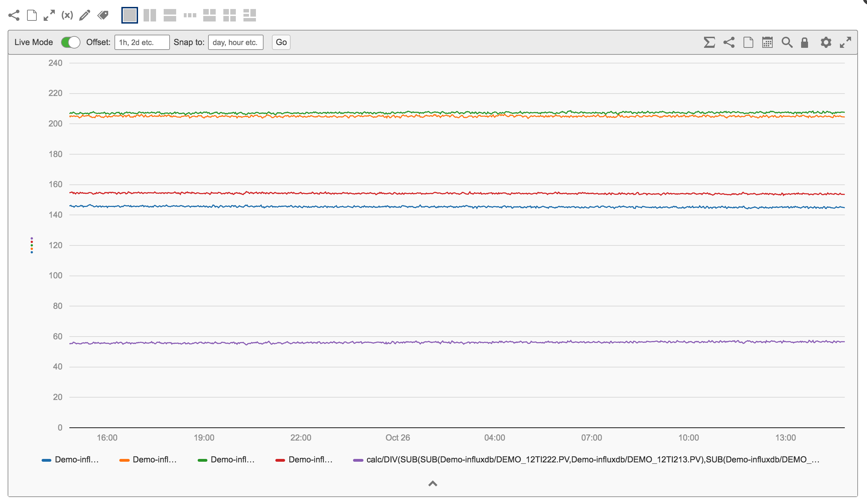
Task: Click the chart panel share icon
Action: [x=729, y=42]
